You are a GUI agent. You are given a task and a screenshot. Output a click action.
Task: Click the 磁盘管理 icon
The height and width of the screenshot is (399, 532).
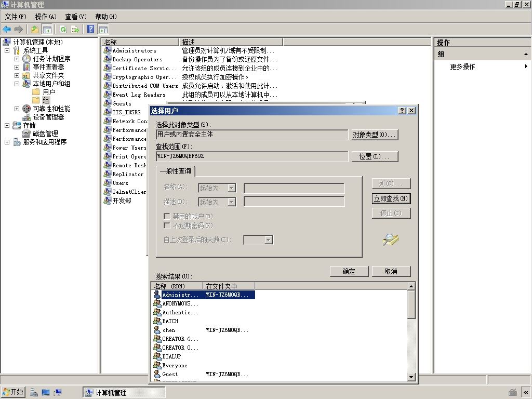click(x=26, y=134)
